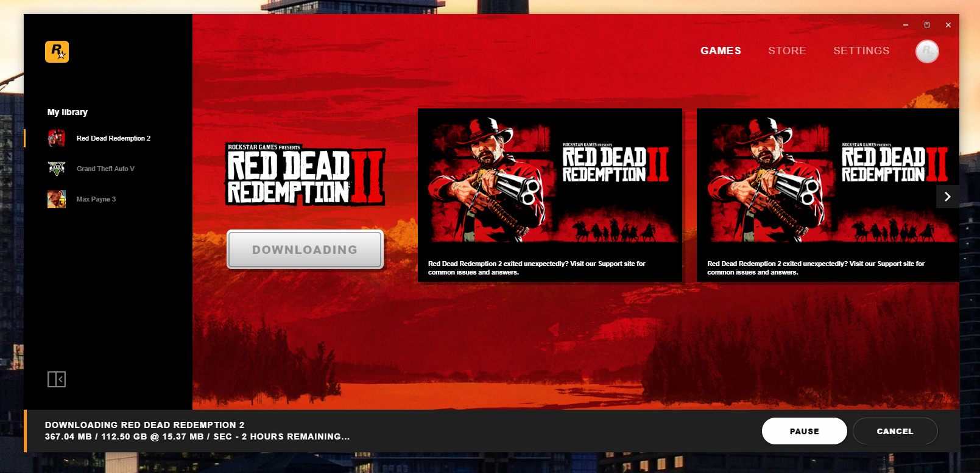The image size is (980, 473).
Task: Select Grand Theft Auto V title text
Action: click(105, 169)
